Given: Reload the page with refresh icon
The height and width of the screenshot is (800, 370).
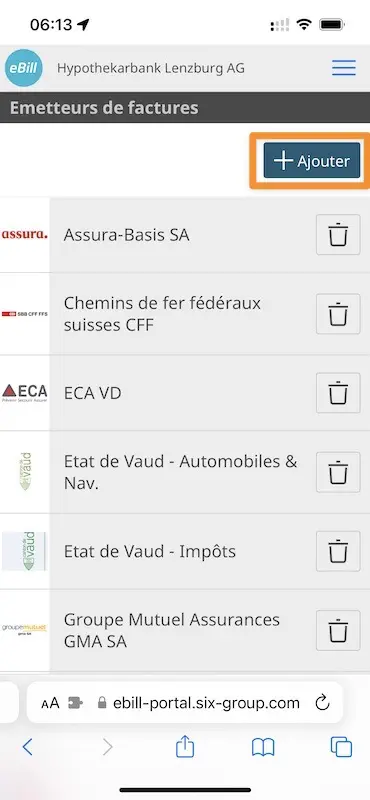Looking at the screenshot, I should pyautogui.click(x=323, y=703).
